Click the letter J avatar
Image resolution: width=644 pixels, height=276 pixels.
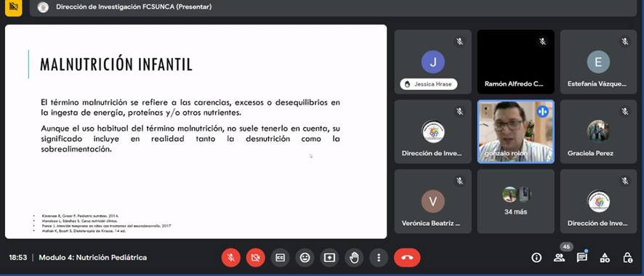tap(433, 62)
